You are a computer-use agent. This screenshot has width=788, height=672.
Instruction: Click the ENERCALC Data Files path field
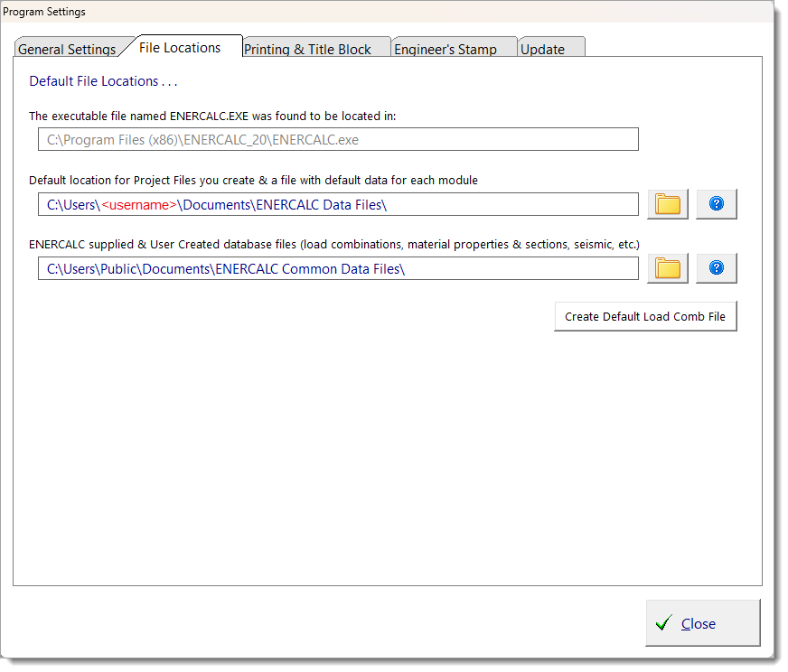338,204
